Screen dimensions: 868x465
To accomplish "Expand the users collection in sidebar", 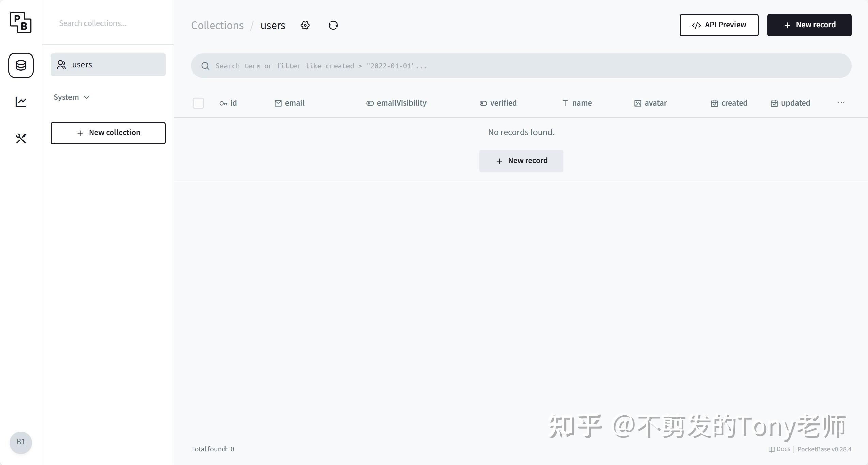I will click(x=108, y=65).
